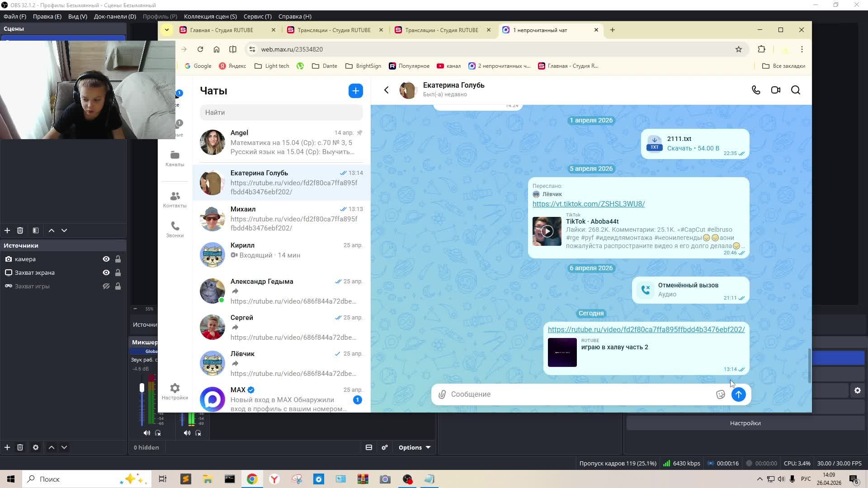
Task: Adjust the audio mixer volume slider
Action: [142, 388]
